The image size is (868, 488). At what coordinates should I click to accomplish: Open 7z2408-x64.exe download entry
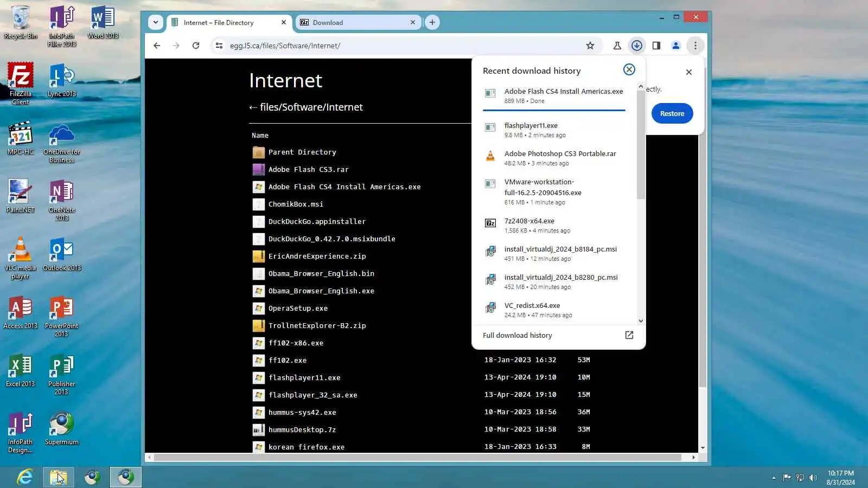click(554, 226)
